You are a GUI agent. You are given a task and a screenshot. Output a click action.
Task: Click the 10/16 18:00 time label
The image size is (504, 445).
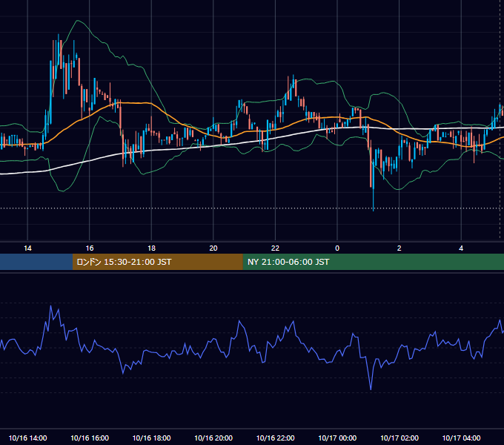(x=151, y=438)
